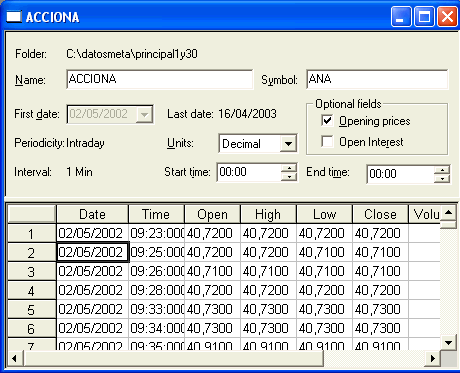
Task: Click the Time cell 09:33:00 in row 5
Action: tap(156, 309)
